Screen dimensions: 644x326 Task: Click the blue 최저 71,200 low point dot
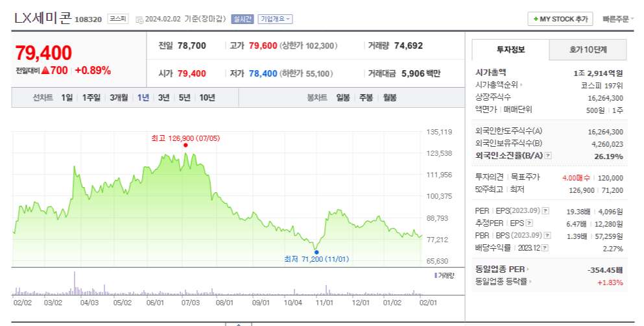316,253
